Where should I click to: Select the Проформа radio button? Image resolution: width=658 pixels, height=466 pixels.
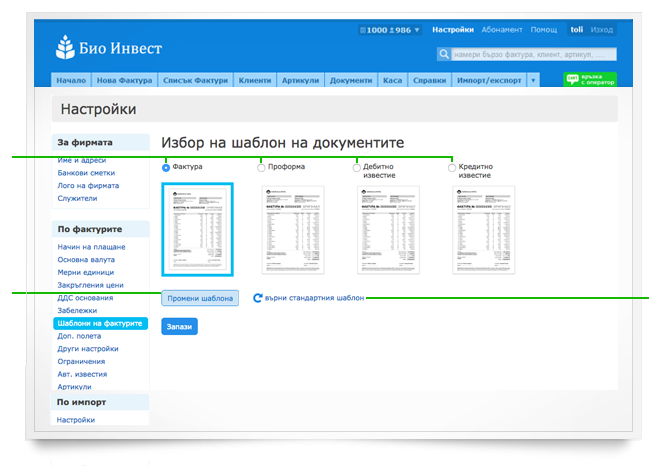pyautogui.click(x=262, y=167)
